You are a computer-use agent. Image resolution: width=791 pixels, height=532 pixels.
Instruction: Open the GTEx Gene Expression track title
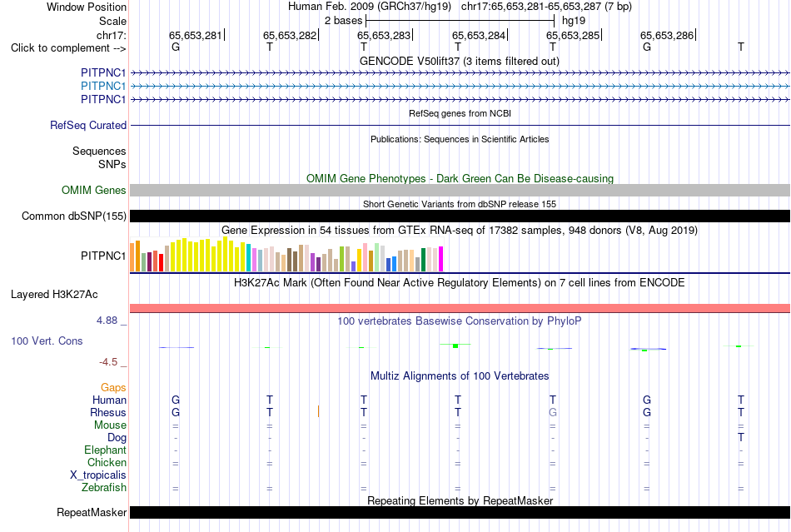pos(460,231)
